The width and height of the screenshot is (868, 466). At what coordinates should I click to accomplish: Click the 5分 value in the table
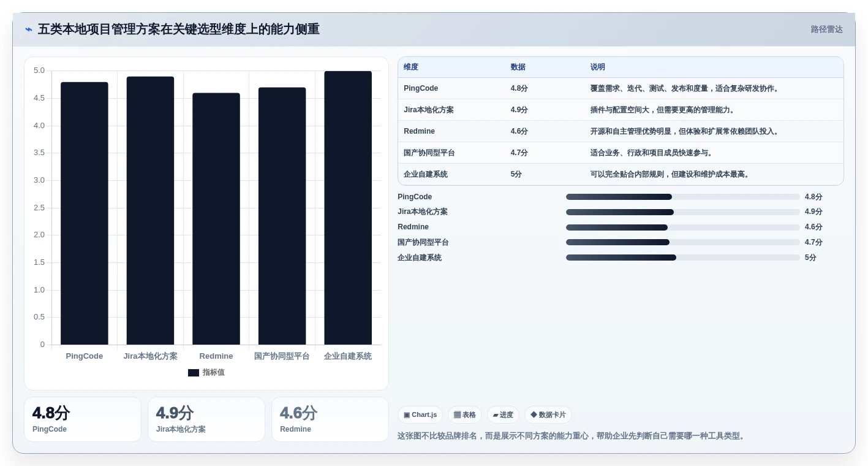coord(516,174)
